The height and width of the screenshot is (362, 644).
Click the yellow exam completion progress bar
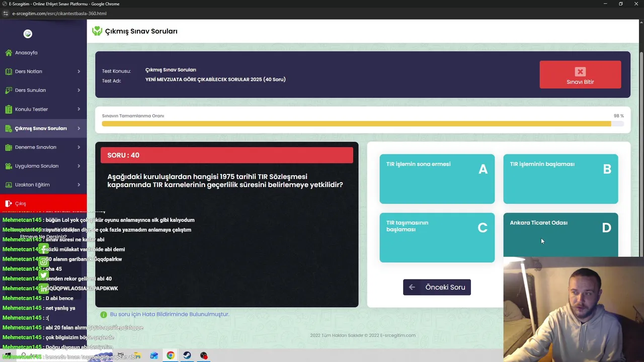tap(356, 124)
